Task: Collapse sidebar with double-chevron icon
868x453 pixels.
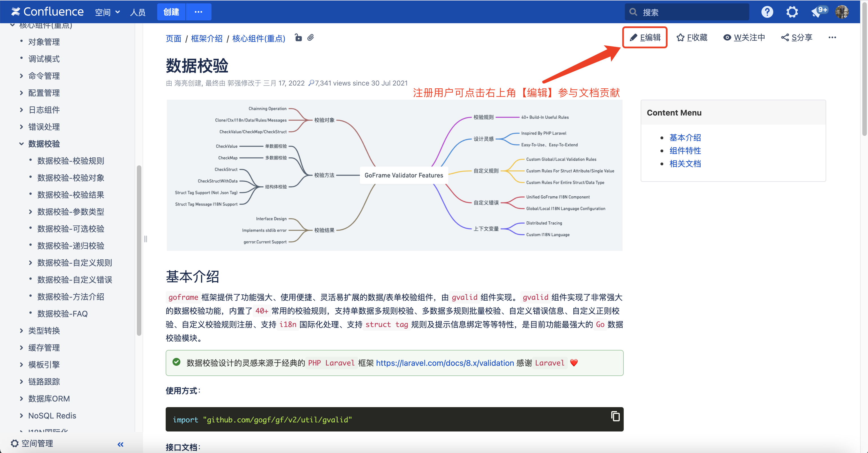Action: (x=120, y=444)
